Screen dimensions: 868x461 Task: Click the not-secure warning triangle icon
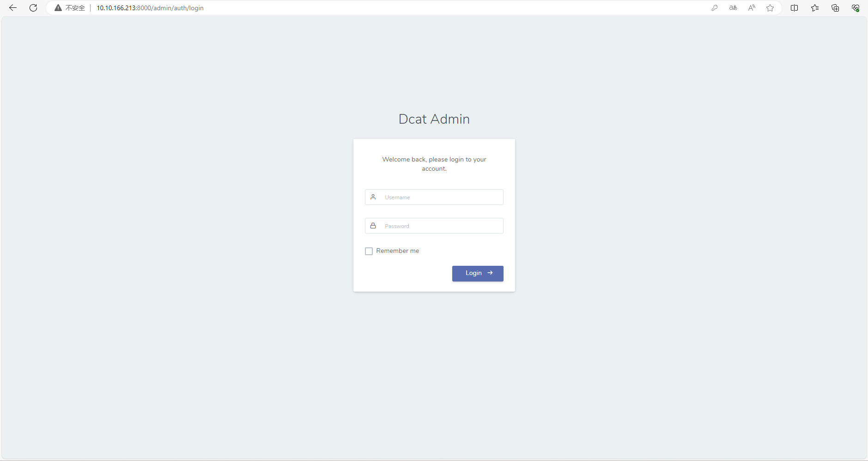tap(58, 8)
